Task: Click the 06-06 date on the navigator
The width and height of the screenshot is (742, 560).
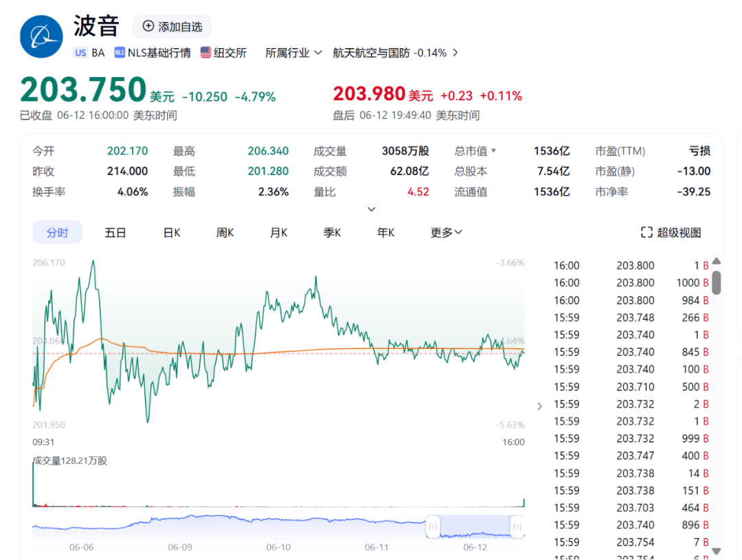Action: pyautogui.click(x=81, y=547)
